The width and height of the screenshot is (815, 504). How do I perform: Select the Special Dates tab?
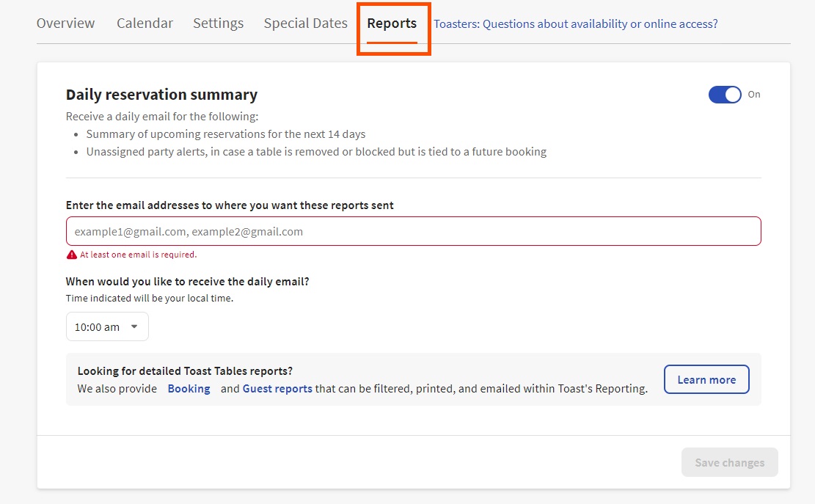click(305, 23)
